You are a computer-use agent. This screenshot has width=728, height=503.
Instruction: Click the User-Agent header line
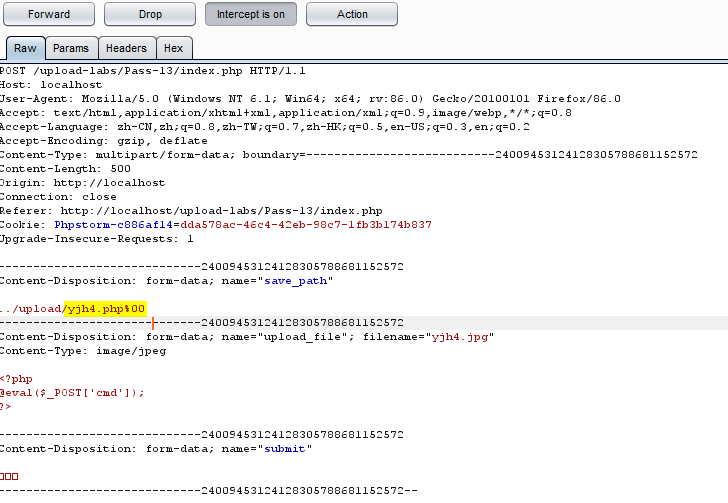[310, 99]
